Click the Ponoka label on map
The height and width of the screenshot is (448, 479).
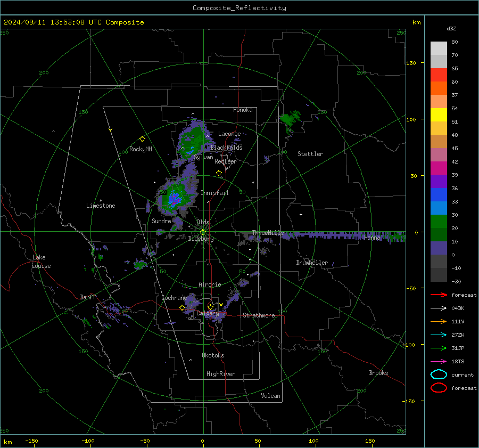point(243,110)
